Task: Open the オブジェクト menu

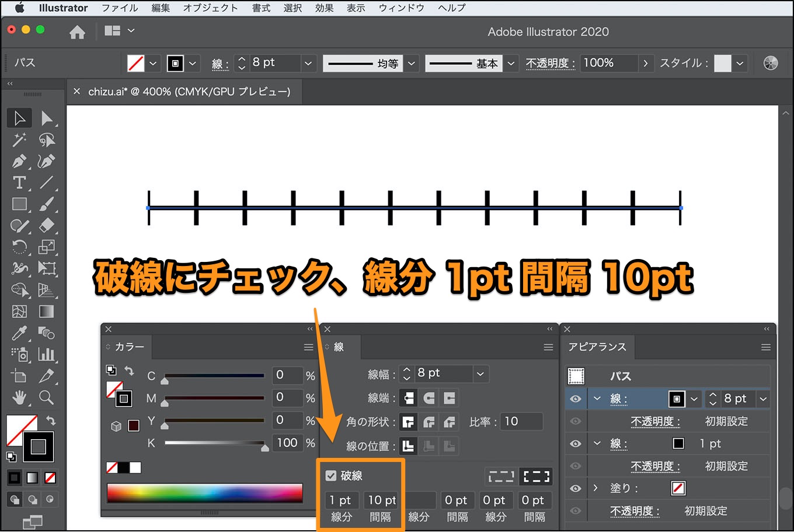Action: [211, 8]
